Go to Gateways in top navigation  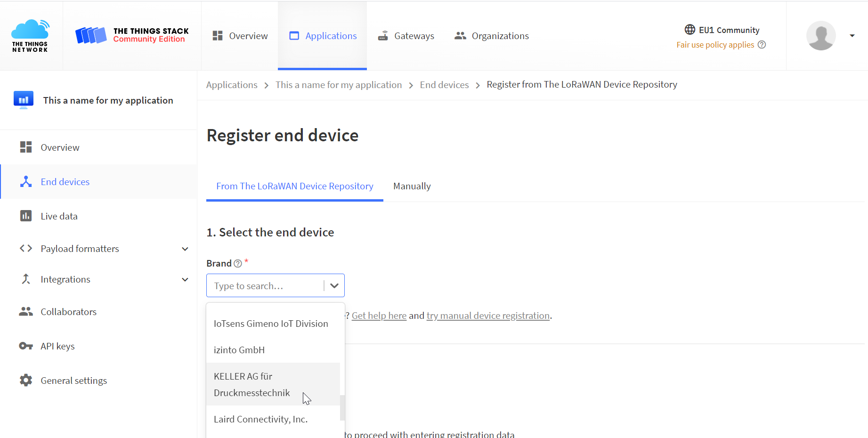click(406, 36)
